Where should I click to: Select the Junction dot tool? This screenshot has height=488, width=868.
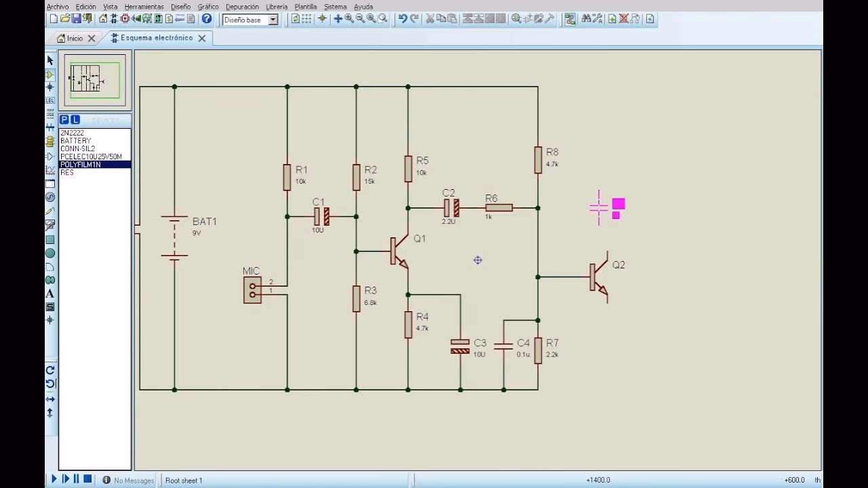tap(50, 87)
